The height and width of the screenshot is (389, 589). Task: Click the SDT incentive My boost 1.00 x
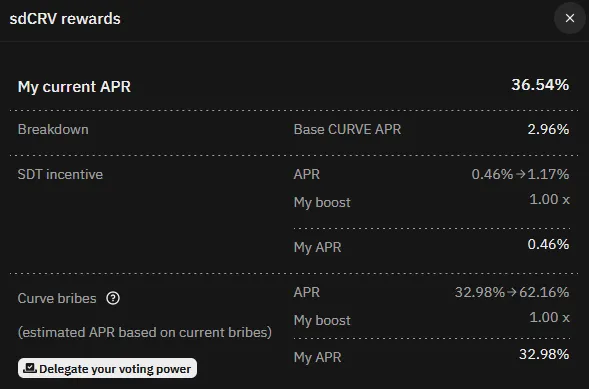tap(550, 199)
